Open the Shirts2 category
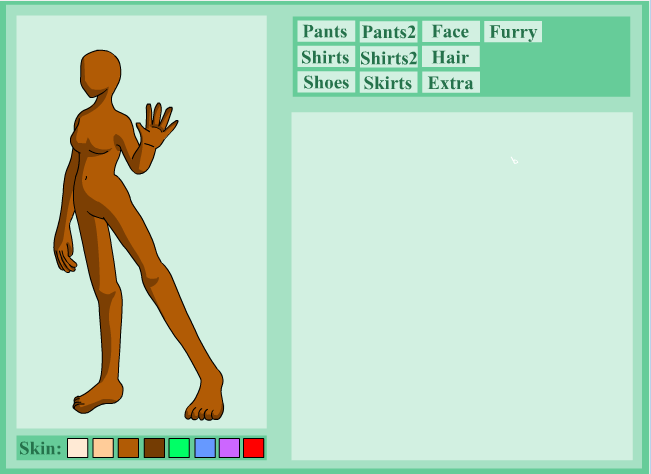This screenshot has width=651, height=474. pos(388,57)
